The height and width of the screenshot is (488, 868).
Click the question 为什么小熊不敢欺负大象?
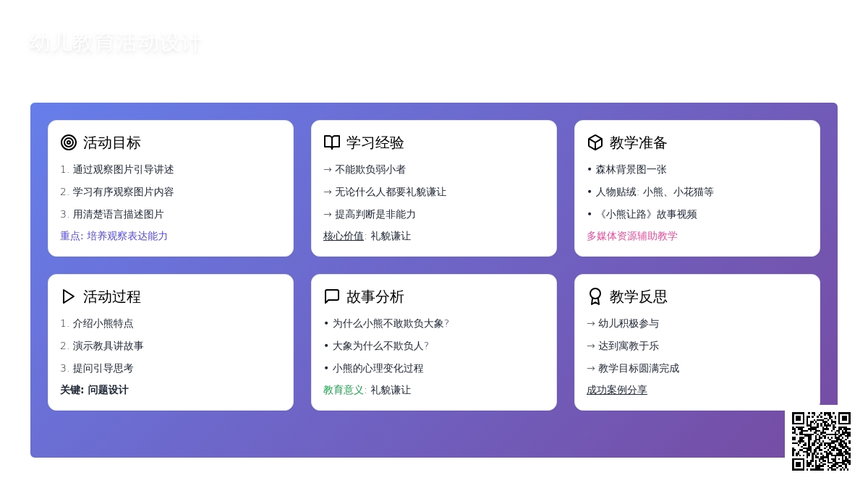(x=386, y=323)
